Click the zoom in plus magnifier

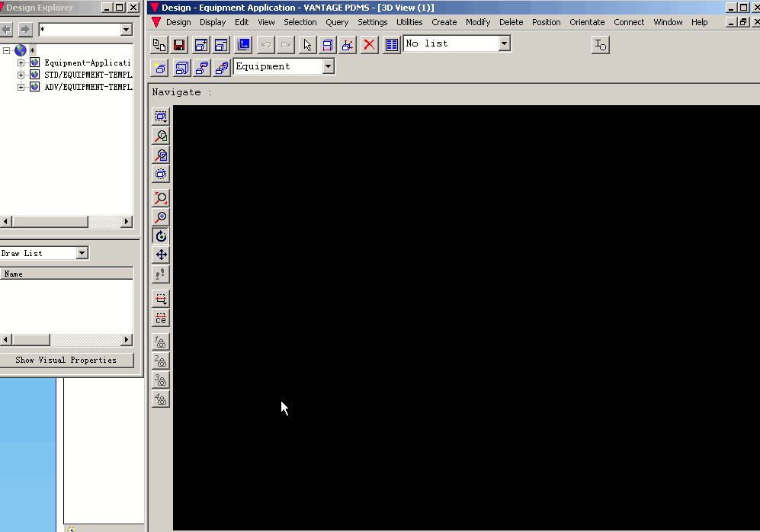click(161, 216)
